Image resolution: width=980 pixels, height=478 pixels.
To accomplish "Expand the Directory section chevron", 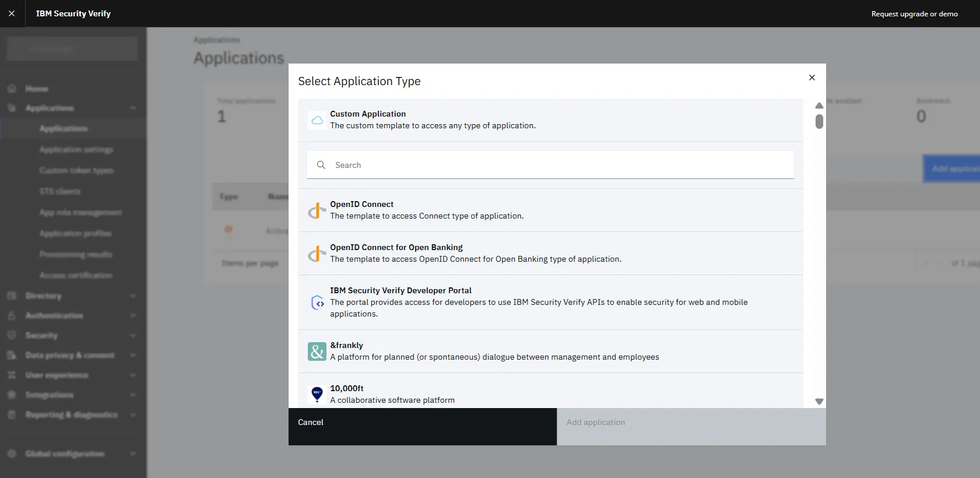I will click(x=133, y=296).
